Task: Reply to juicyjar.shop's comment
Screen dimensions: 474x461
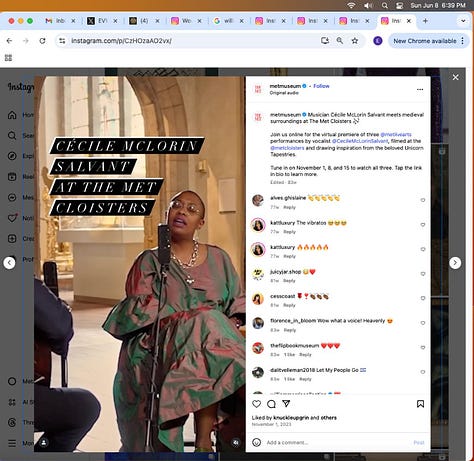Action: (289, 281)
